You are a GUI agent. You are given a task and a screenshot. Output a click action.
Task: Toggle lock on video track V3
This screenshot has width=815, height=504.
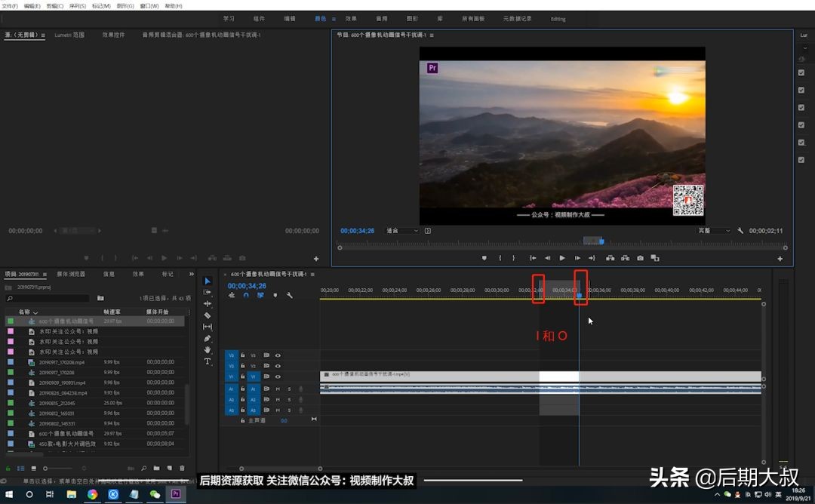243,355
